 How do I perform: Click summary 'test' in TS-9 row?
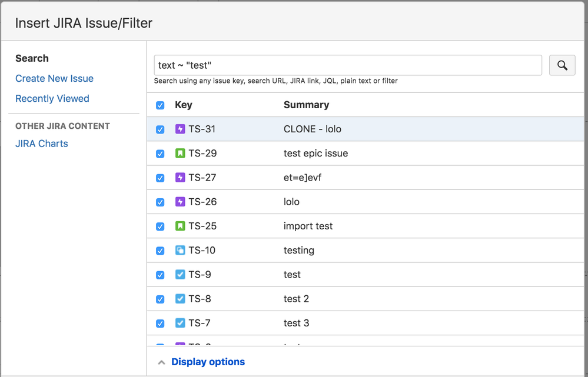point(292,274)
